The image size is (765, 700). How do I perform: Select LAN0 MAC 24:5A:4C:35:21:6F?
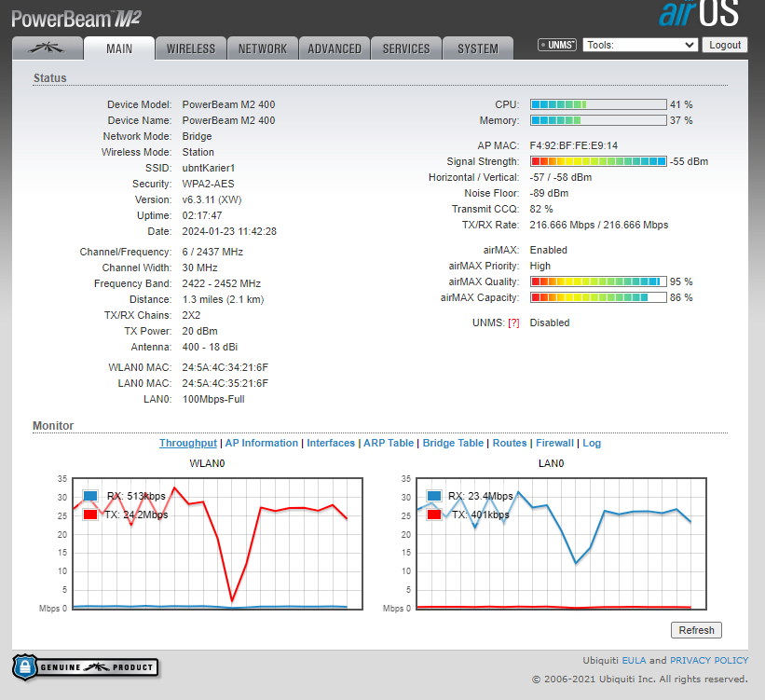(x=225, y=383)
